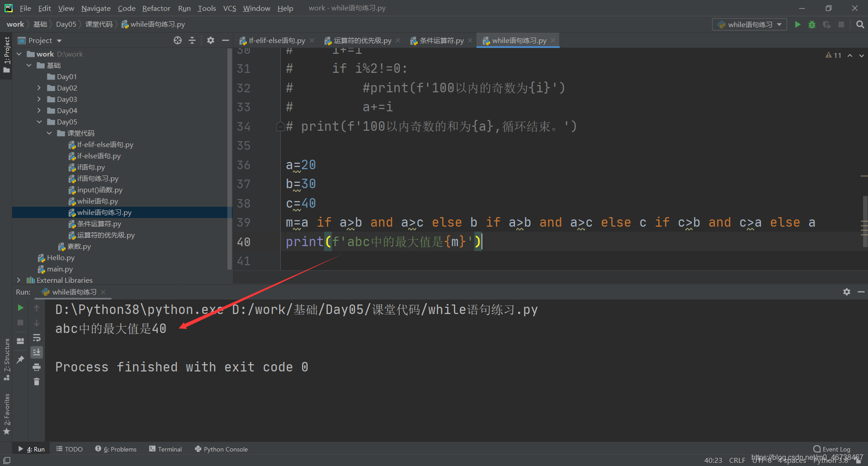Image resolution: width=868 pixels, height=466 pixels.
Task: Switch to 条件运算符.py editor tab
Action: pos(441,40)
